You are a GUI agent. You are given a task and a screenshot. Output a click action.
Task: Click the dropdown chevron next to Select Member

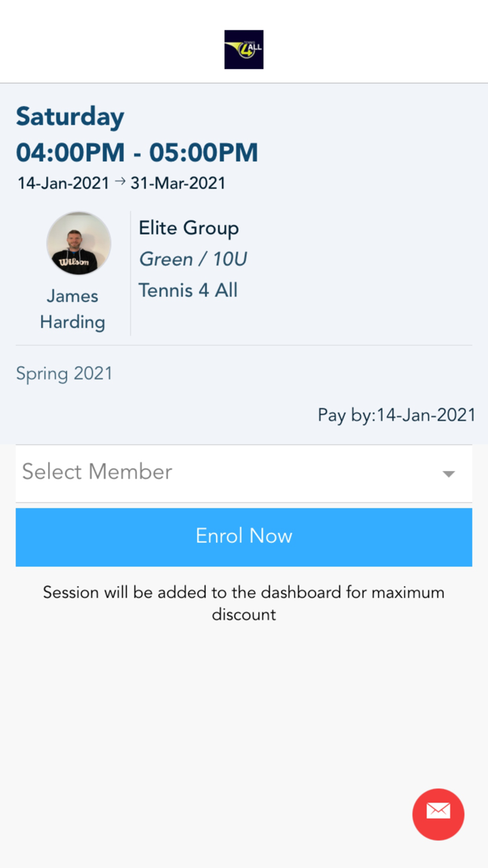point(448,473)
